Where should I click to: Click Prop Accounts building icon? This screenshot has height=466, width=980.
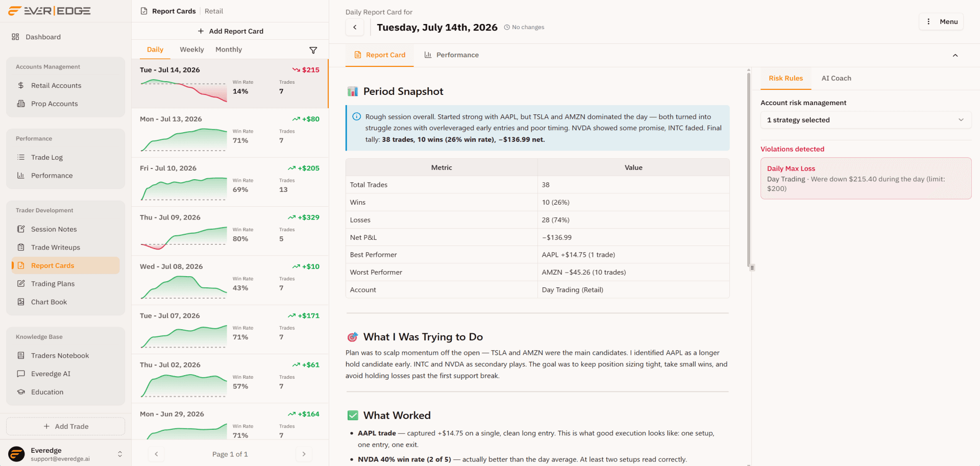point(21,104)
